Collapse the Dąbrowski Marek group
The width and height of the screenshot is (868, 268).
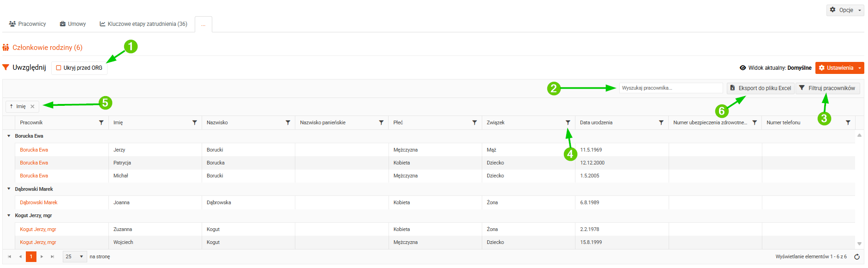tap(9, 189)
